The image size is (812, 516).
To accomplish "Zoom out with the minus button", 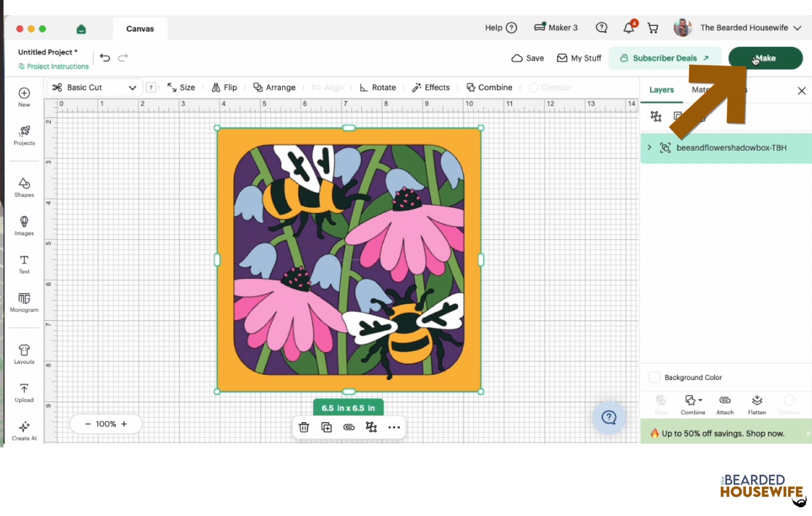I will tap(88, 424).
